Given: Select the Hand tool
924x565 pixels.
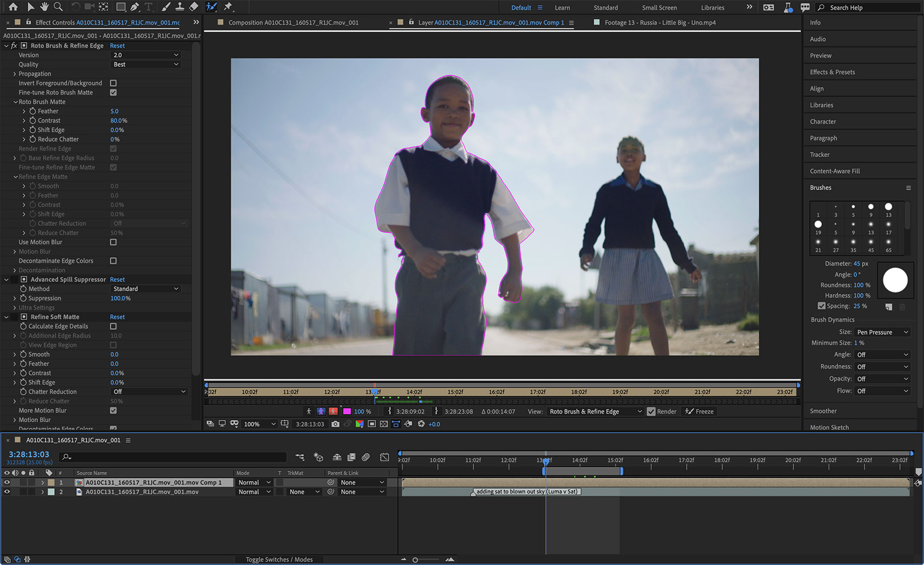Looking at the screenshot, I should [x=44, y=7].
